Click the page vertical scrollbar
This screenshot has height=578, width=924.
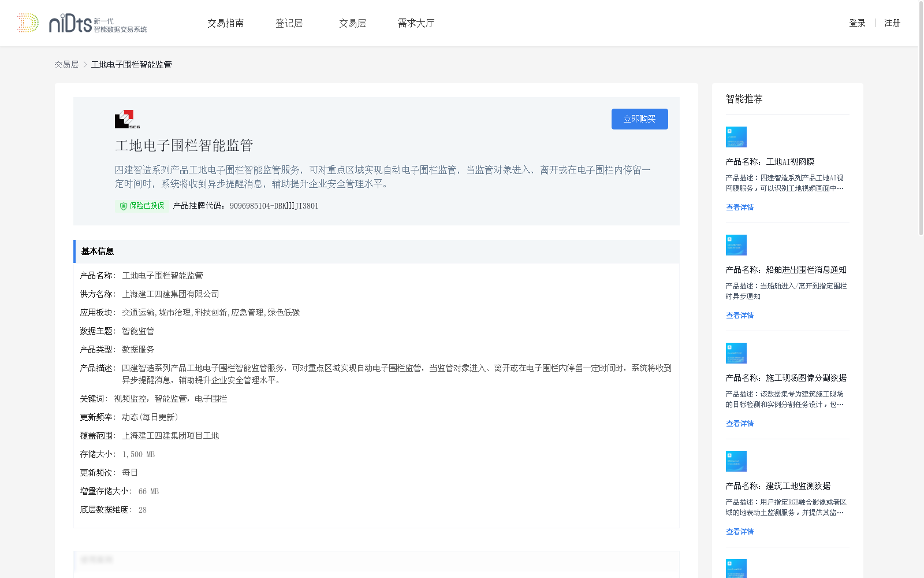921,118
